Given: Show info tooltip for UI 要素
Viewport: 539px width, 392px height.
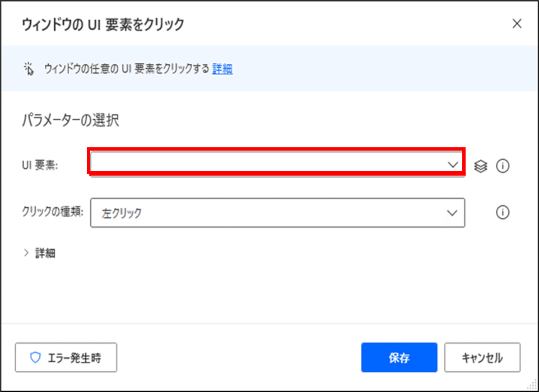Looking at the screenshot, I should coord(503,166).
